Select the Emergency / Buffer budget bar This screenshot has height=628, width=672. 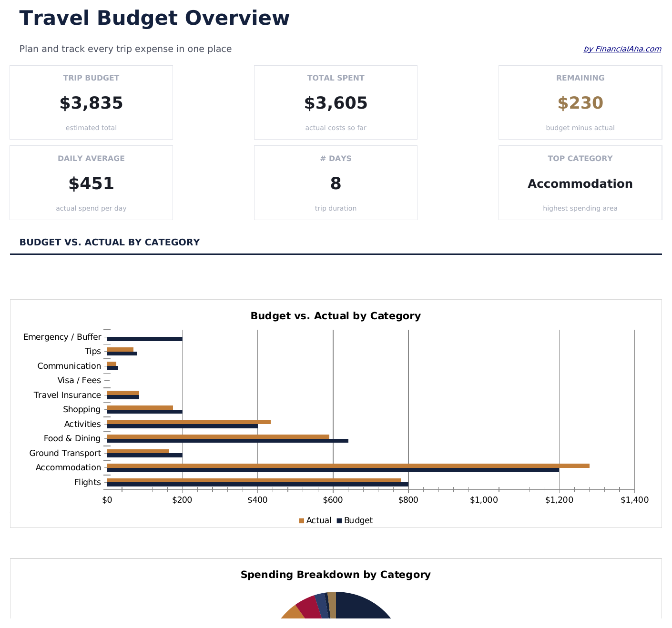(144, 339)
